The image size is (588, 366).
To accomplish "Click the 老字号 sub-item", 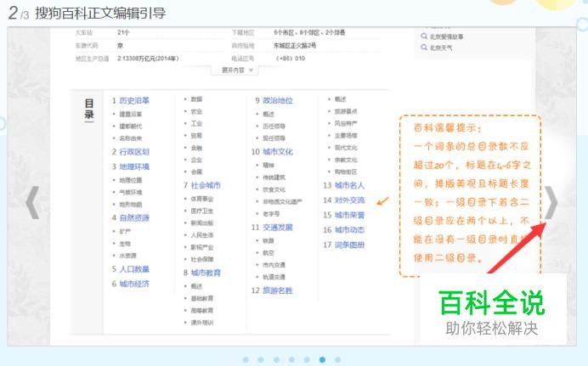I will click(272, 213).
